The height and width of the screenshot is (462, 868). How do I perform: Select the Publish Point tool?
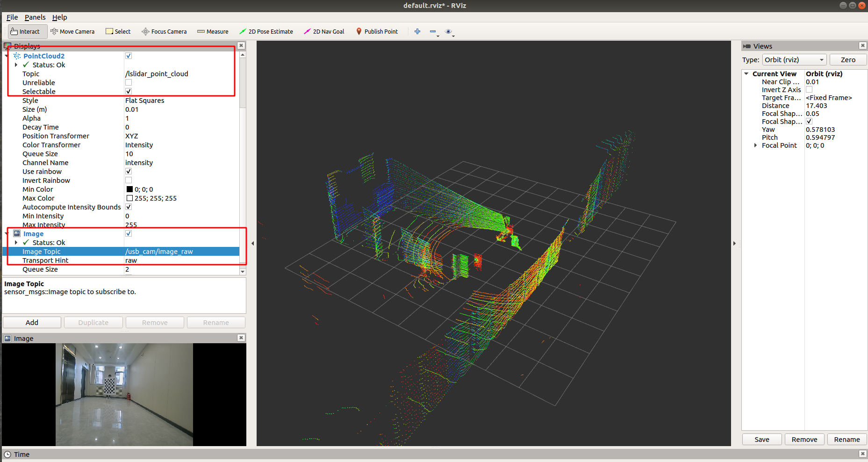tap(377, 31)
